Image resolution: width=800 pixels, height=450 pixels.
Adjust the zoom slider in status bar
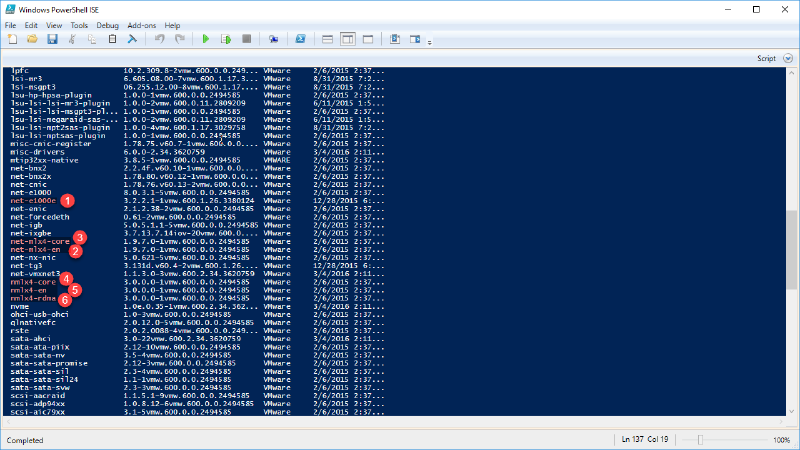(x=700, y=440)
